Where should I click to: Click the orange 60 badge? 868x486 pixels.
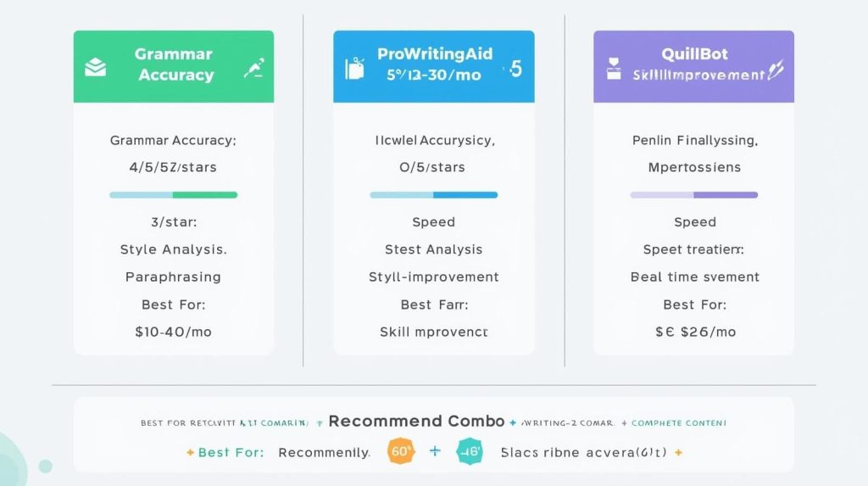tap(400, 452)
